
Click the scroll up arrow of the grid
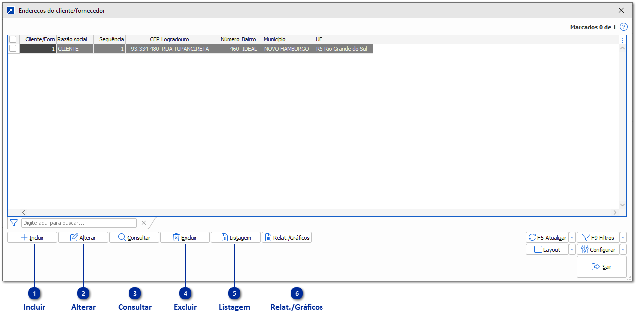click(622, 49)
